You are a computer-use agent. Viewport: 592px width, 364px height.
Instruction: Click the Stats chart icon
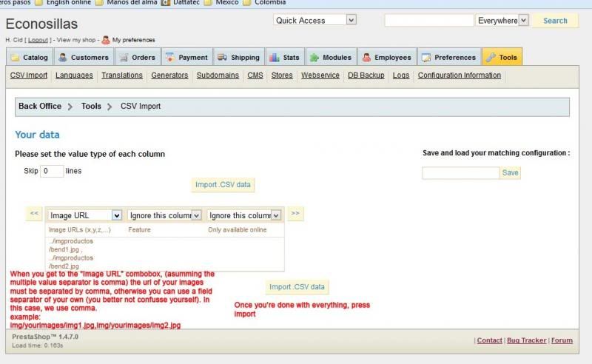click(x=275, y=57)
